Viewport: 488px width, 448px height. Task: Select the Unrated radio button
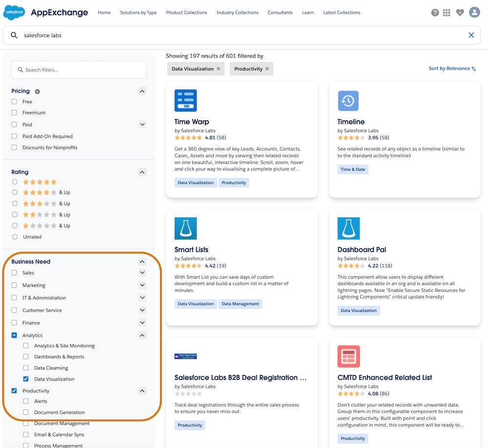point(15,237)
